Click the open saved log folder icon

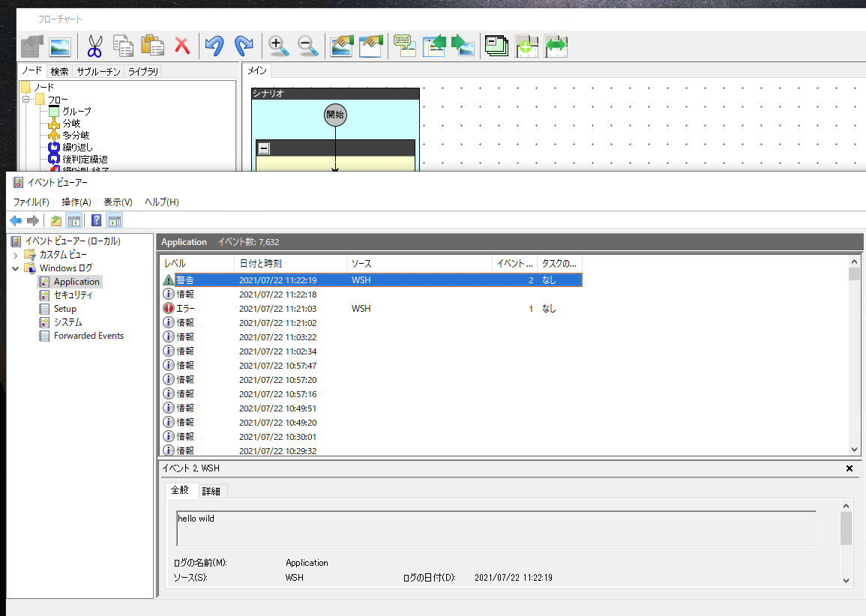click(55, 220)
